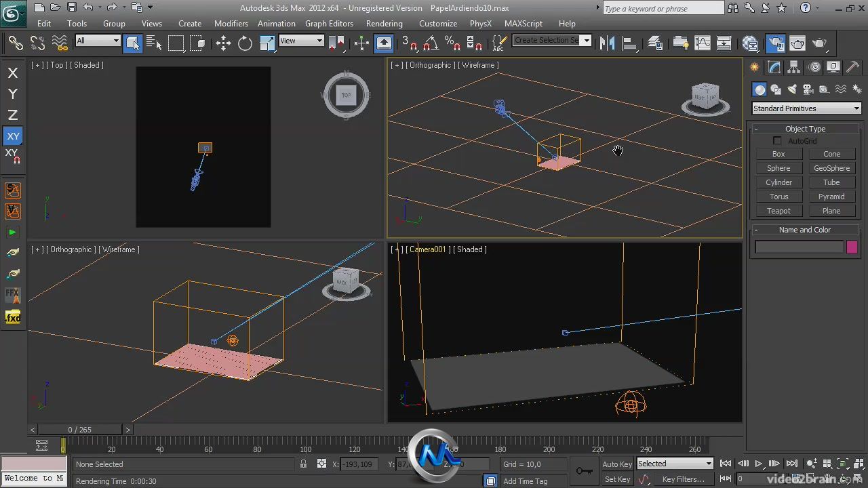Click the Set Key button
This screenshot has width=868, height=488.
617,479
